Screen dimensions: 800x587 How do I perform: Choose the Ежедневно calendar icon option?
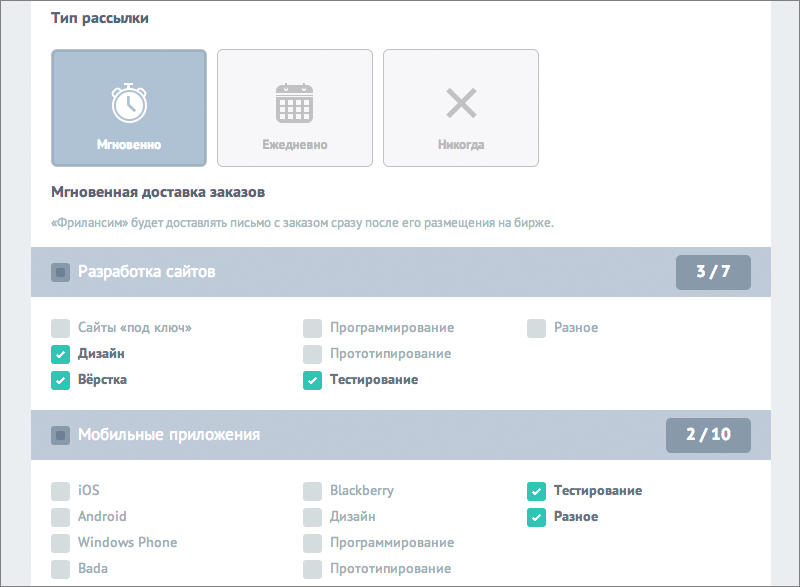point(295,107)
